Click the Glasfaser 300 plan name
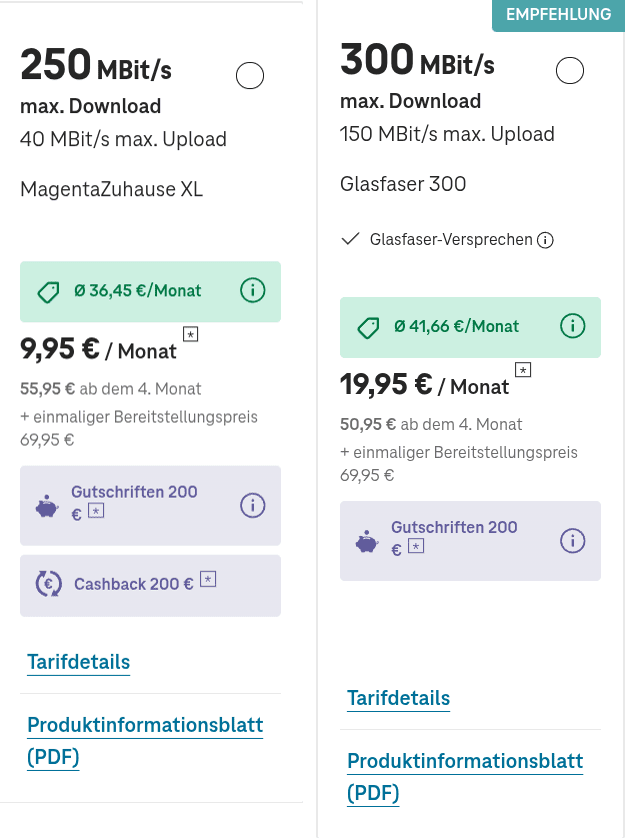Image resolution: width=630 pixels, height=839 pixels. pyautogui.click(x=403, y=184)
